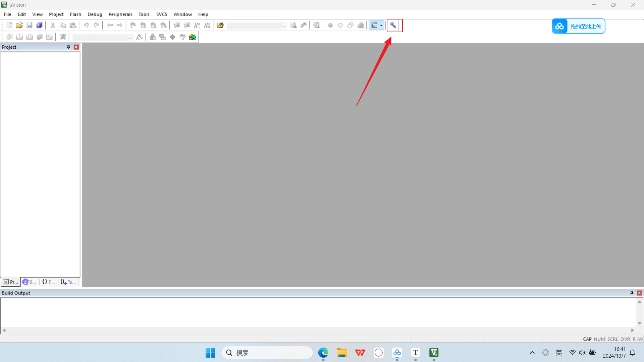Click the Manage Multi-Project Workspace icon

(x=163, y=37)
